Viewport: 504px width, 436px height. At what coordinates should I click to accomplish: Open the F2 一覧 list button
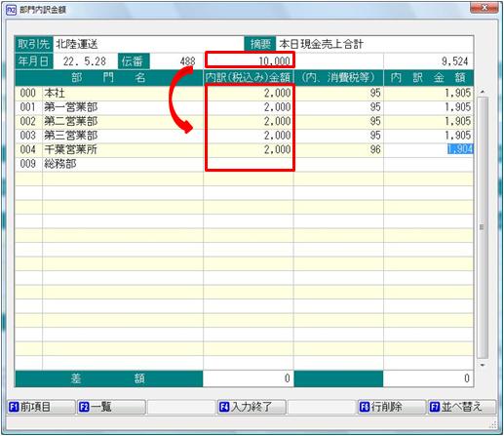point(111,407)
